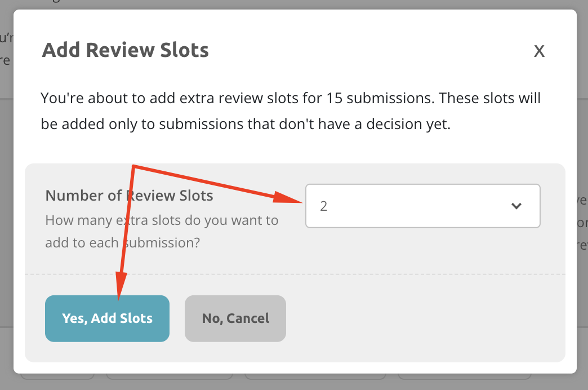Viewport: 588px width, 390px height.
Task: Click empty gray panel area right of Cancel
Action: pos(422,318)
